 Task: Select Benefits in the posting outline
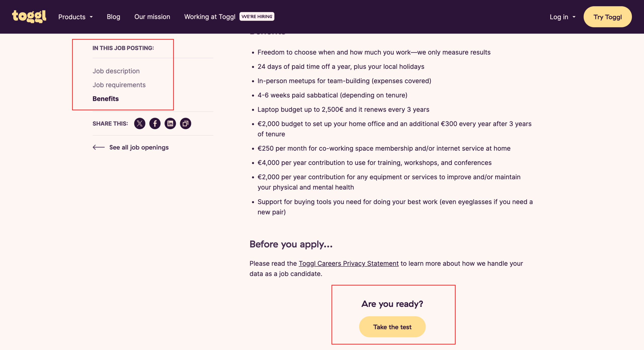point(106,99)
